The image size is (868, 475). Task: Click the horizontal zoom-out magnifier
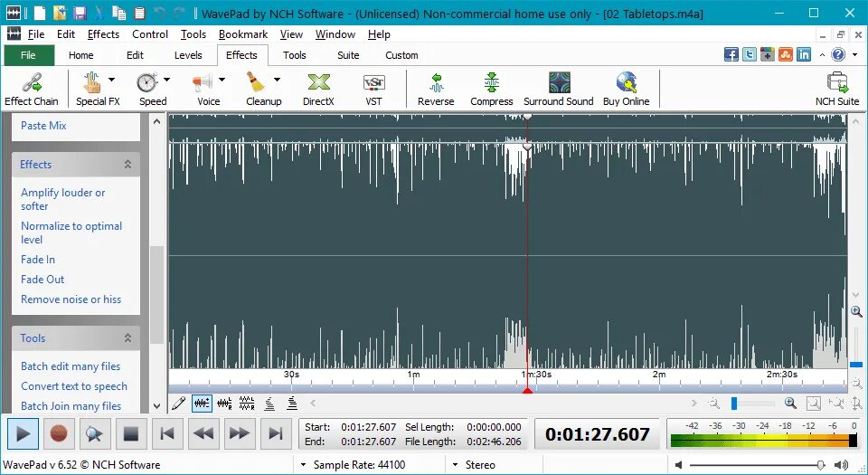point(714,404)
